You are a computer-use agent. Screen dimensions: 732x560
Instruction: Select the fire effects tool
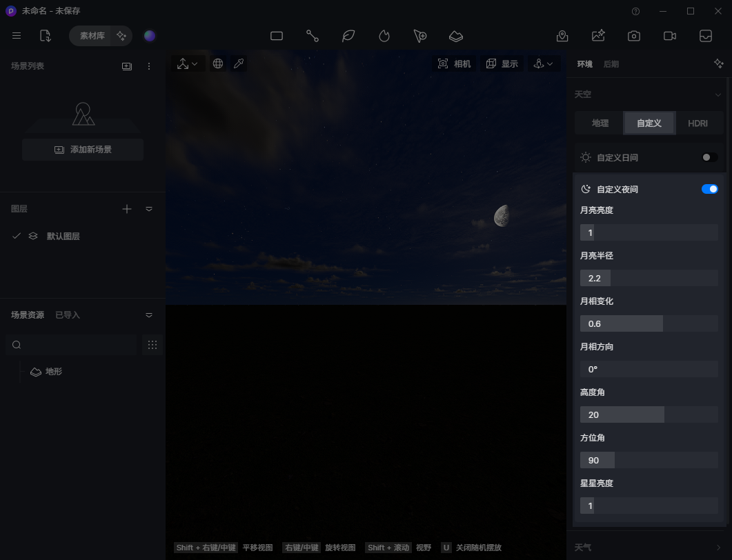[384, 36]
